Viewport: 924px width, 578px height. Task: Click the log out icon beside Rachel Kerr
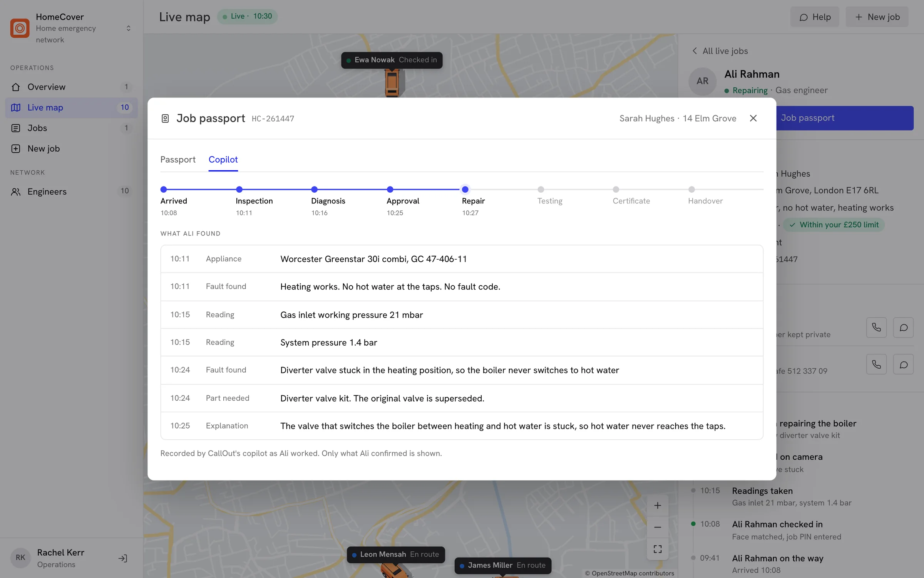[123, 558]
